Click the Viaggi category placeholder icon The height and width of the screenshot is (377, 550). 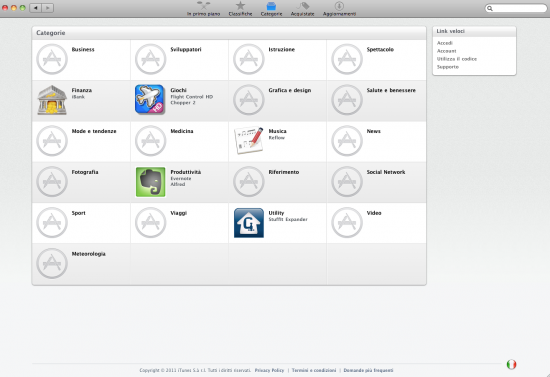150,223
